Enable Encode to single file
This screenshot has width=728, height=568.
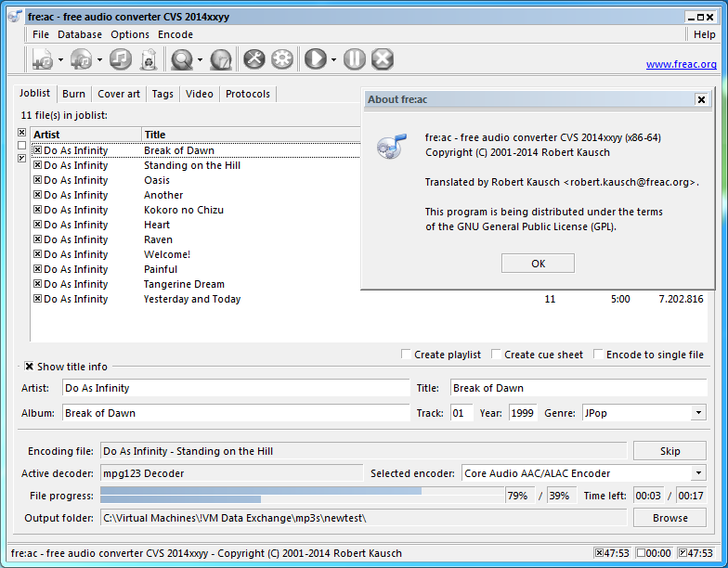[598, 355]
